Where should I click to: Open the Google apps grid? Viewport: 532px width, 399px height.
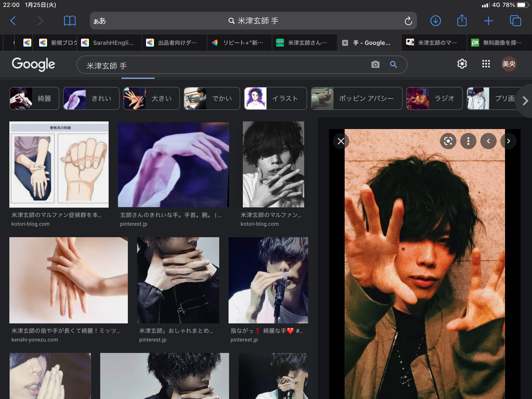click(x=486, y=64)
